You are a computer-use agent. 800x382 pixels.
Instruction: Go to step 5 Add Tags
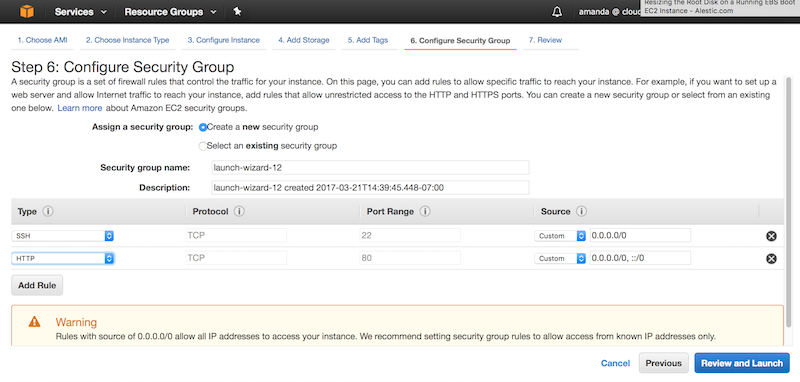click(368, 40)
